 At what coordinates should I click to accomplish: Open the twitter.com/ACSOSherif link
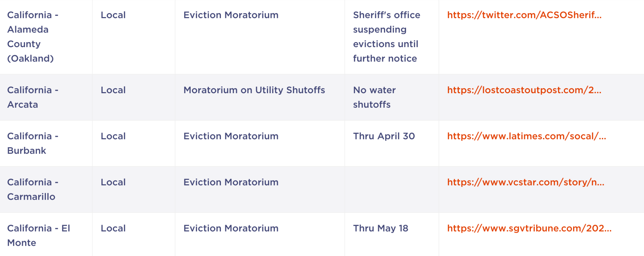click(x=524, y=15)
